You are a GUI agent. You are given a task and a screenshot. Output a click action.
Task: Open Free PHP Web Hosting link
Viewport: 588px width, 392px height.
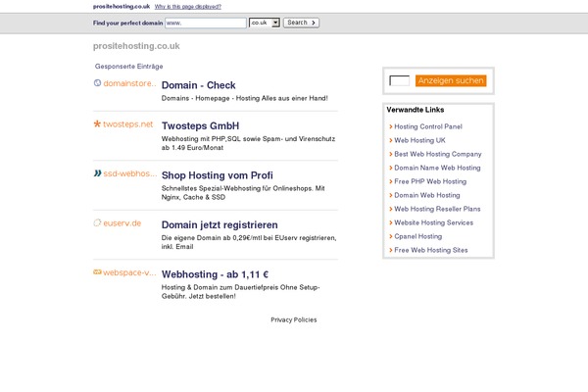tap(430, 181)
